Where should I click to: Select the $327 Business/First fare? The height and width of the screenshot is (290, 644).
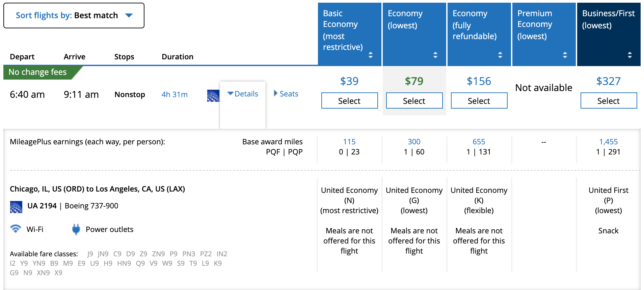[x=609, y=100]
